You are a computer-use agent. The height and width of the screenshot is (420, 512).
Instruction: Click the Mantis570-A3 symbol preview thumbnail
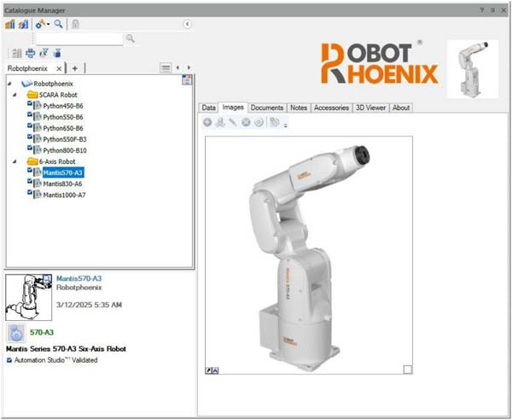pos(29,298)
